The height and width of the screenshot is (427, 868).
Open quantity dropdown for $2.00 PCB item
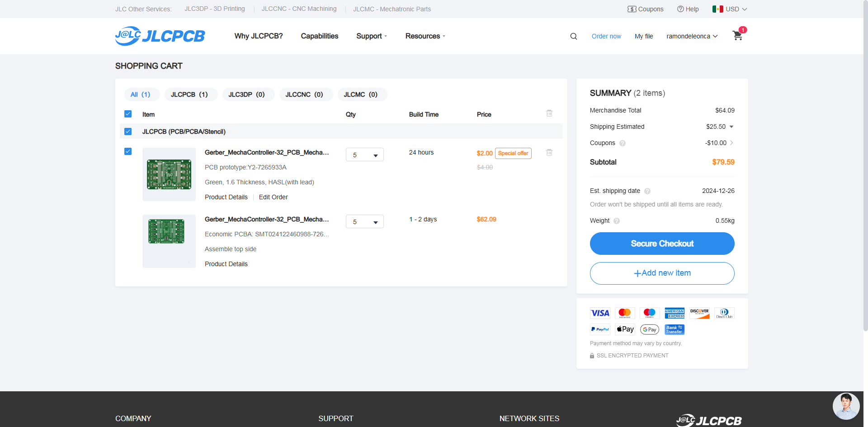coord(365,155)
